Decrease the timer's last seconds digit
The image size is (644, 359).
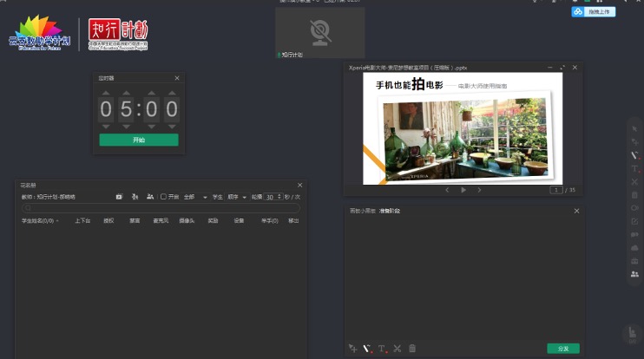[172, 127]
